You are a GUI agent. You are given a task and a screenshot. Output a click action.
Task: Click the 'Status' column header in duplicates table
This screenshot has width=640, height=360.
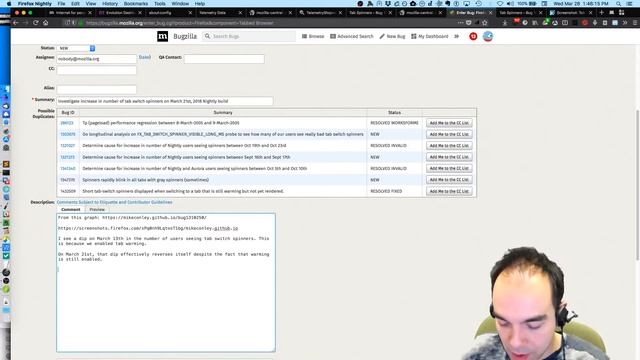pyautogui.click(x=394, y=112)
